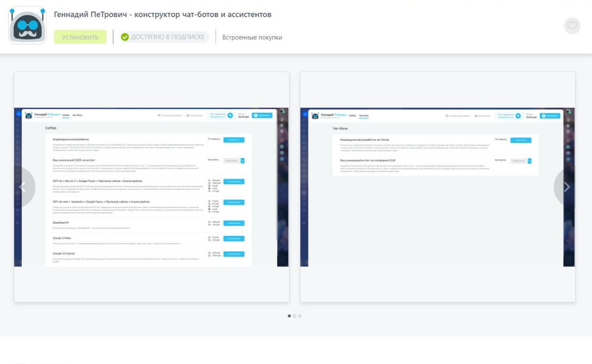592x364 pixels.
Task: Go to next screenshot with right arrow
Action: click(x=567, y=187)
